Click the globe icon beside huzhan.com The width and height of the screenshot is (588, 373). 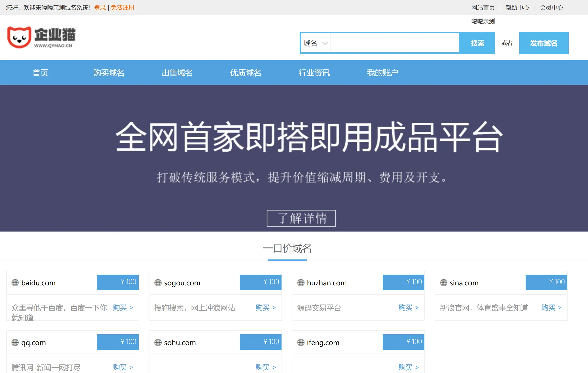(301, 283)
